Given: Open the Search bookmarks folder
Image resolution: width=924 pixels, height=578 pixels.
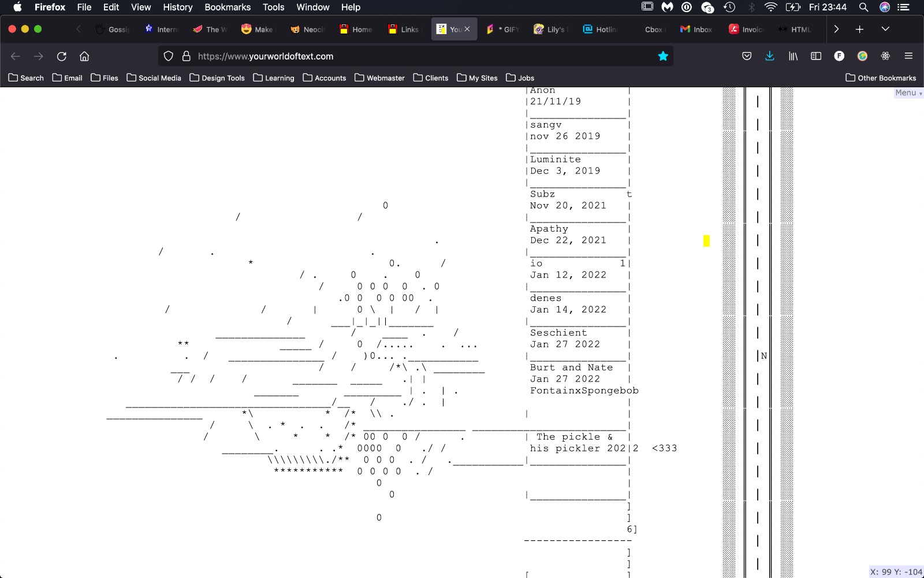Looking at the screenshot, I should pos(26,78).
